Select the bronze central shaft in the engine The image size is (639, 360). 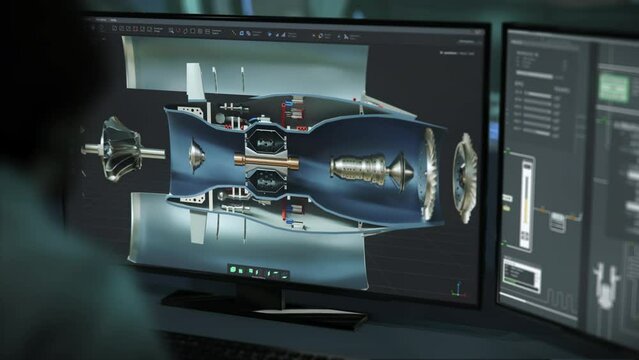[x=266, y=161]
